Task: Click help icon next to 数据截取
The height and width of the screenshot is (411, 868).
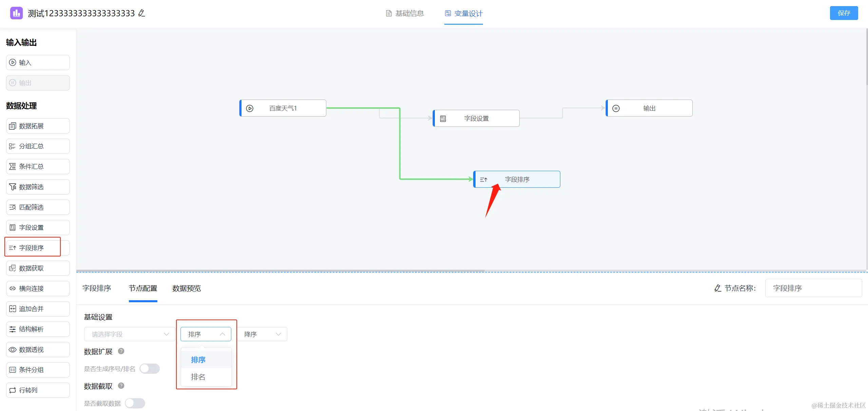Action: tap(121, 386)
